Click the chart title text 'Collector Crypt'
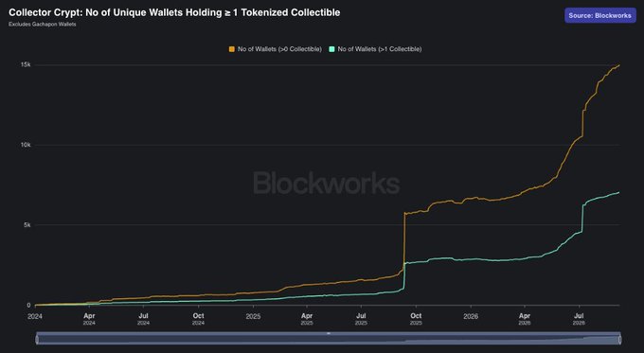The width and height of the screenshot is (644, 353). click(45, 12)
